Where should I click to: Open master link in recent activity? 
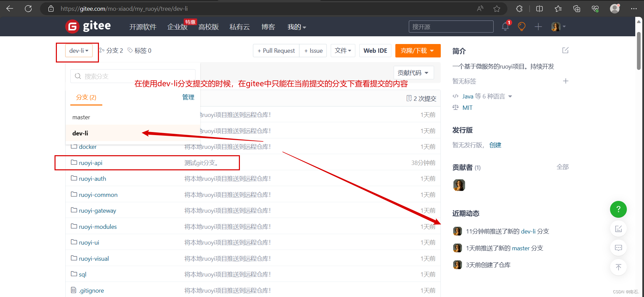(521, 248)
